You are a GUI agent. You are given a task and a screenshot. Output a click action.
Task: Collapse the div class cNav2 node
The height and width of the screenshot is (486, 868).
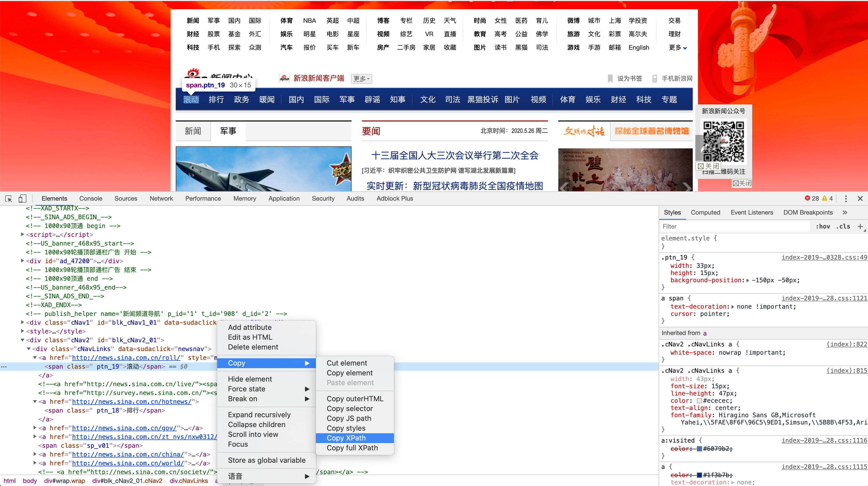coord(23,340)
